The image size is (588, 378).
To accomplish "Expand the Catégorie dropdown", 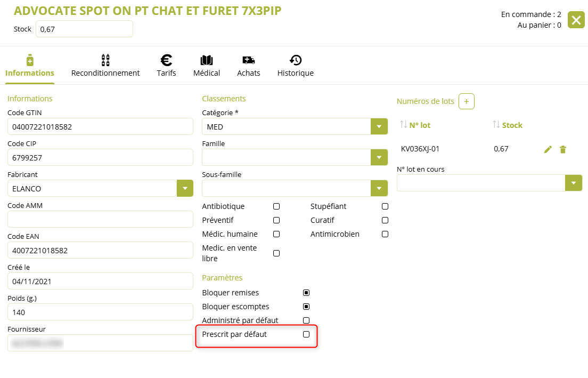I will coord(379,127).
